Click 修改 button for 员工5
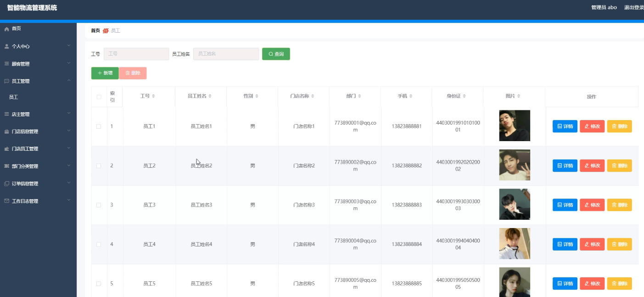644x297 pixels. (x=592, y=284)
